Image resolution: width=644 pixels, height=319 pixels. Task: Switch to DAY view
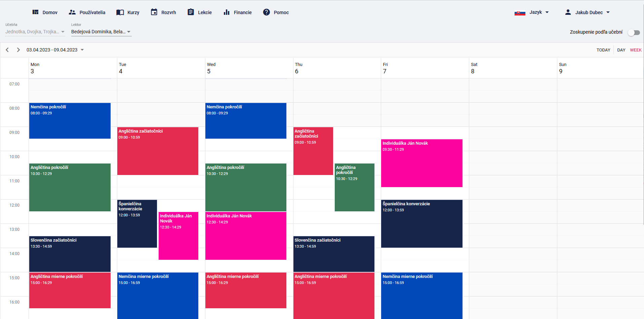621,50
